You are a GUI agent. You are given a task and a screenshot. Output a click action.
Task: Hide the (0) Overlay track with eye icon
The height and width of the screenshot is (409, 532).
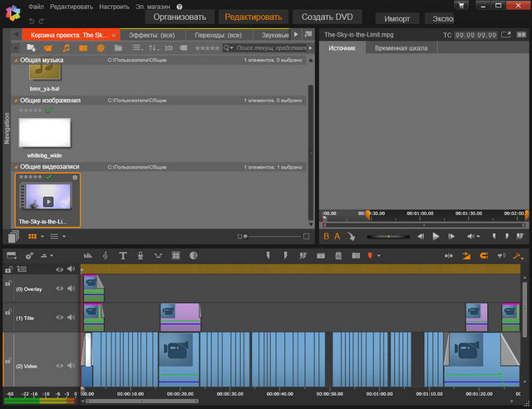[60, 288]
